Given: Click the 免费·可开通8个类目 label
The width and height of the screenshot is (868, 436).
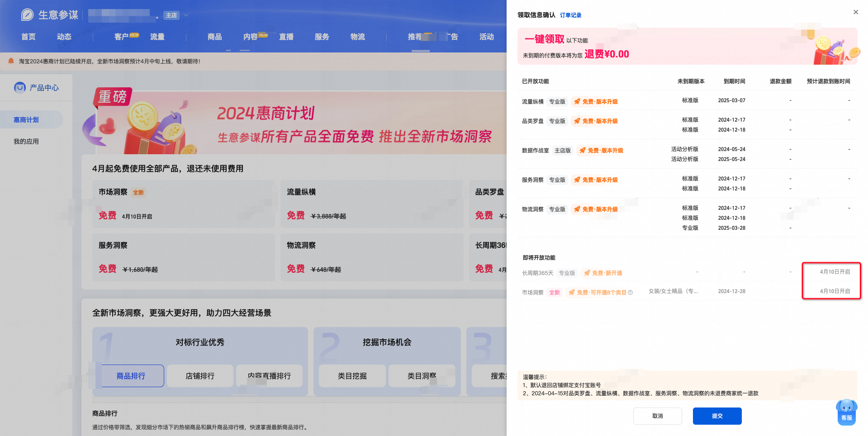Looking at the screenshot, I should (x=602, y=293).
